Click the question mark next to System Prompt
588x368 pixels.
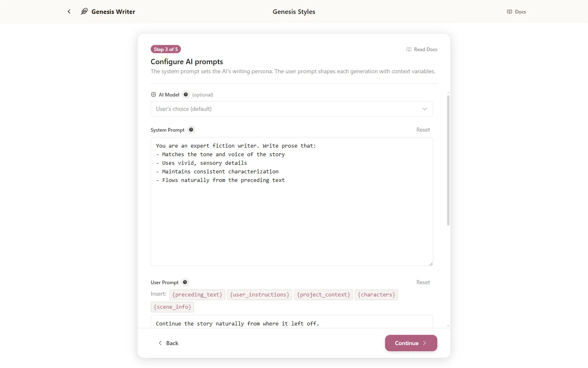[191, 130]
